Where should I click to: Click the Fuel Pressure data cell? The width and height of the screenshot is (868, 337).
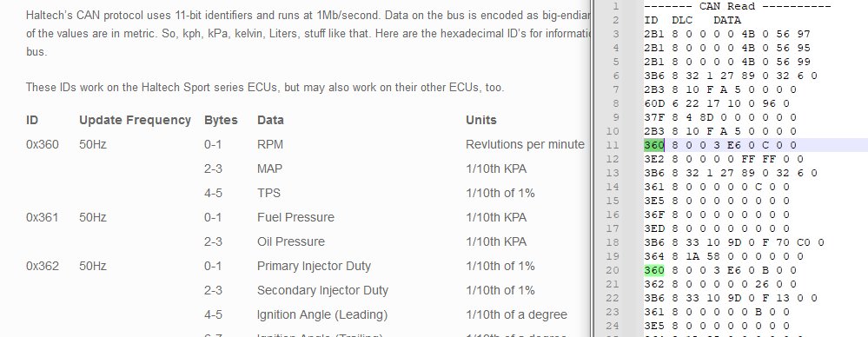pyautogui.click(x=295, y=217)
